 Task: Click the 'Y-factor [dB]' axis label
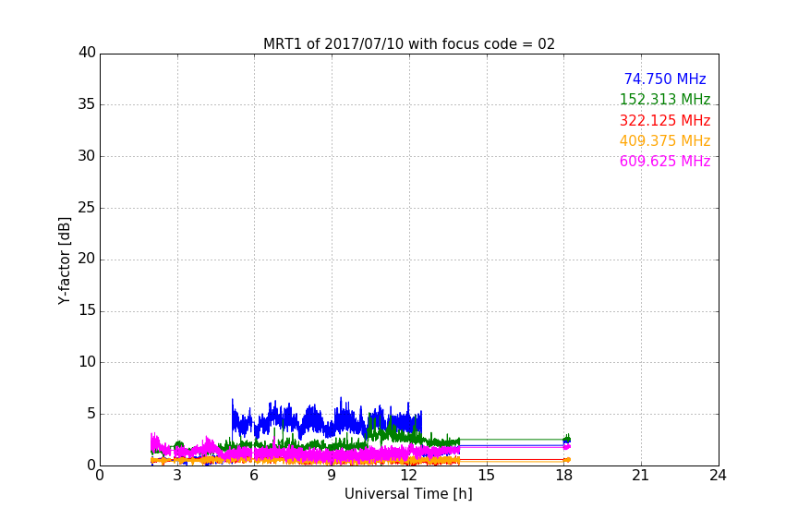click(64, 260)
